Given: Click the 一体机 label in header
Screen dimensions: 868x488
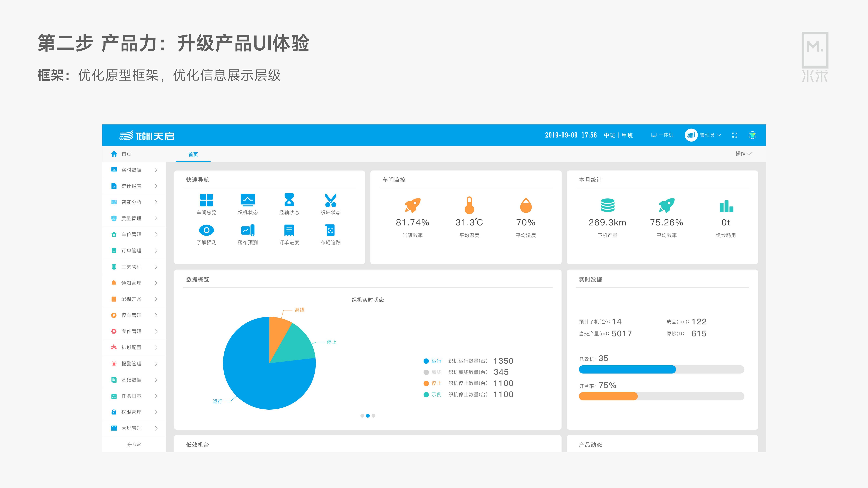Looking at the screenshot, I should 666,135.
